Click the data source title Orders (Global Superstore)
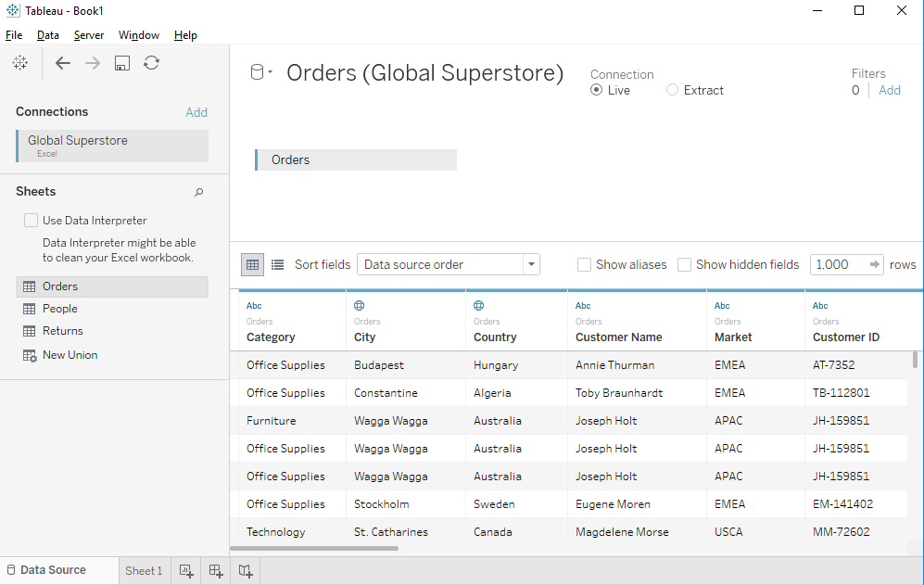This screenshot has height=585, width=924. pyautogui.click(x=424, y=73)
